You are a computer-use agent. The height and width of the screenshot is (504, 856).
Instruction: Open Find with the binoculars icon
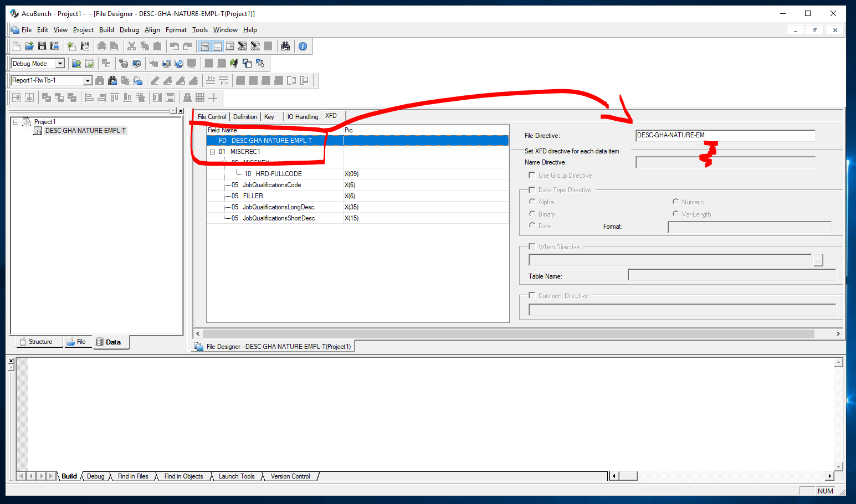coord(285,46)
